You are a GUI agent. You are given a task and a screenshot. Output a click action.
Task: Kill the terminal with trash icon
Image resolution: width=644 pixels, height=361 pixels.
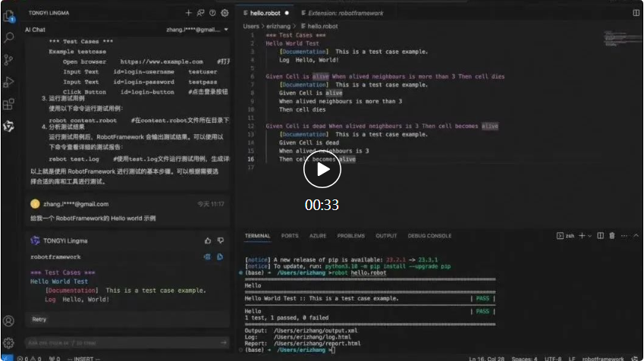point(612,236)
